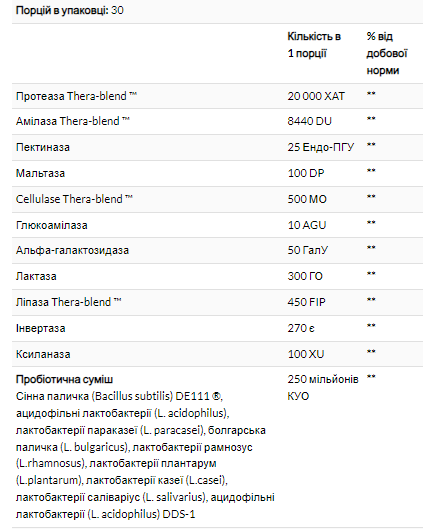Select the 'Пробіотична суміш' bold heading
Image resolution: width=426 pixels, height=529 pixels.
(x=64, y=380)
